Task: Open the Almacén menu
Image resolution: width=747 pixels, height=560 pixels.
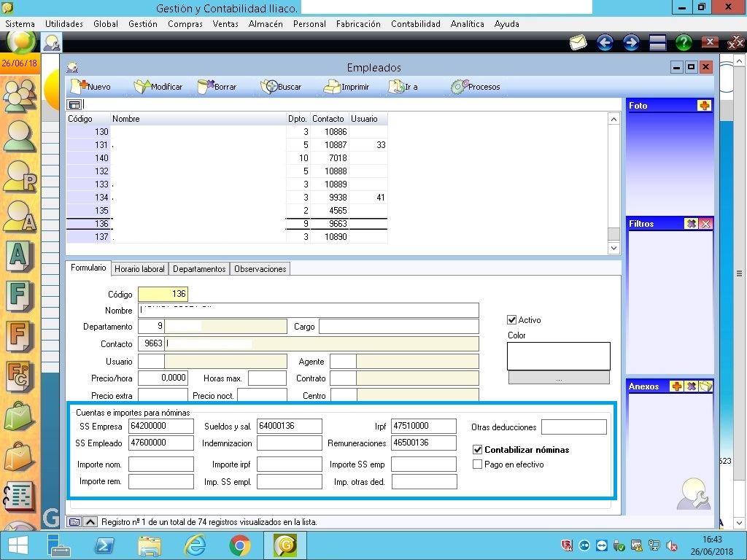Action: [266, 24]
